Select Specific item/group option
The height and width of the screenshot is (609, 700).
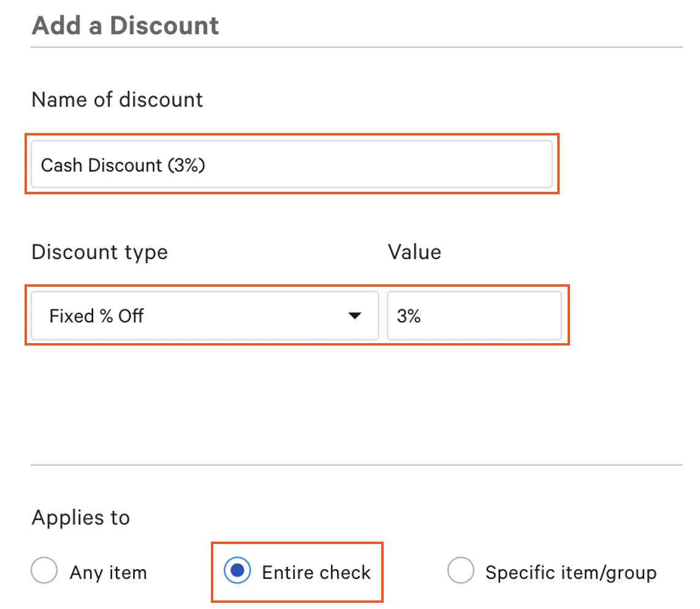460,570
